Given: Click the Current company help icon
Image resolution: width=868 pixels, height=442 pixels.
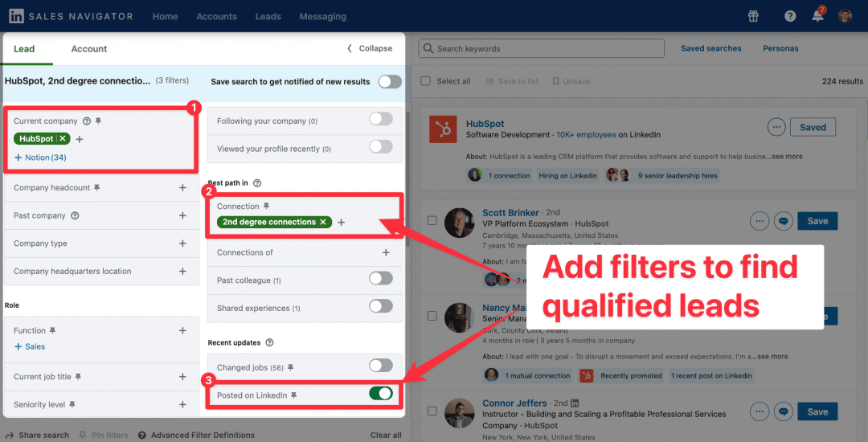Looking at the screenshot, I should coord(86,121).
